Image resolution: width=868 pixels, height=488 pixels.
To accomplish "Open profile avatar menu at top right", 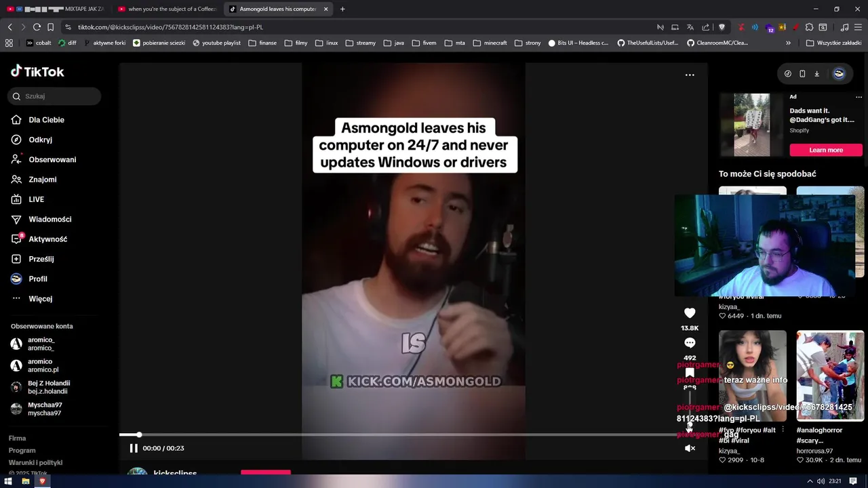I will (x=839, y=74).
